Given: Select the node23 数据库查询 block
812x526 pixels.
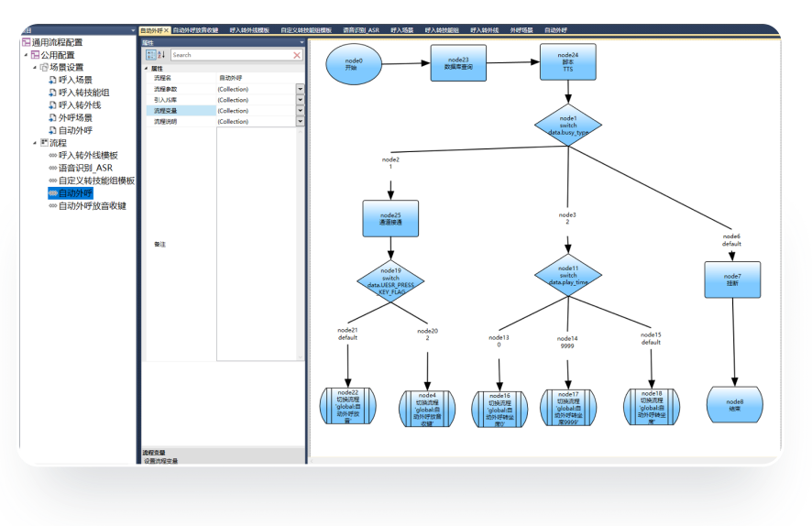Looking at the screenshot, I should coord(458,63).
